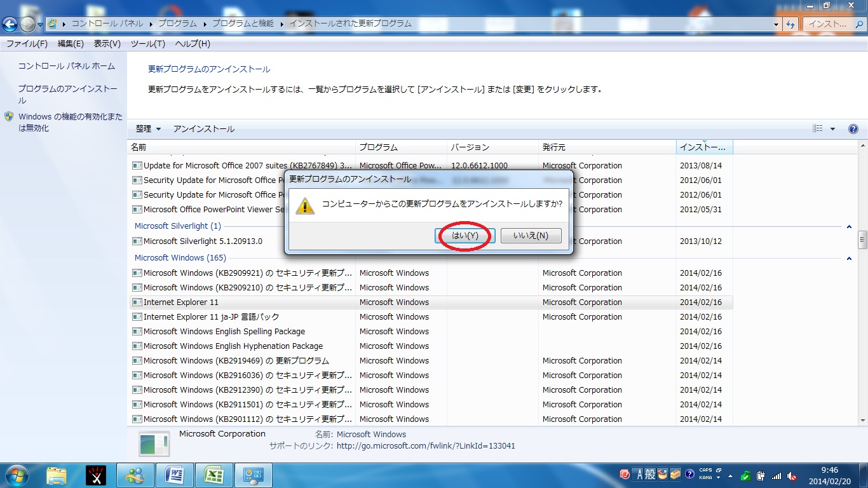Click the Control Panel taskbar button
The width and height of the screenshot is (868, 488).
coord(254,475)
